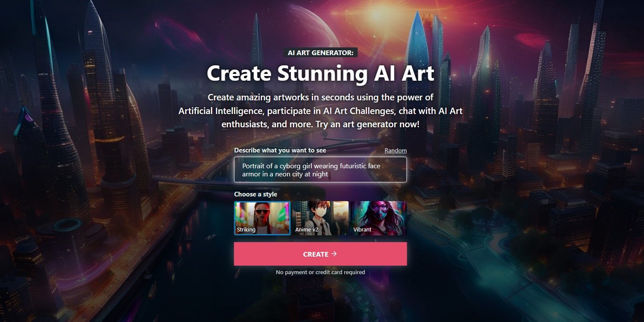Click the 'No payment or credit card required' note
This screenshot has height=322, width=644.
pos(320,272)
